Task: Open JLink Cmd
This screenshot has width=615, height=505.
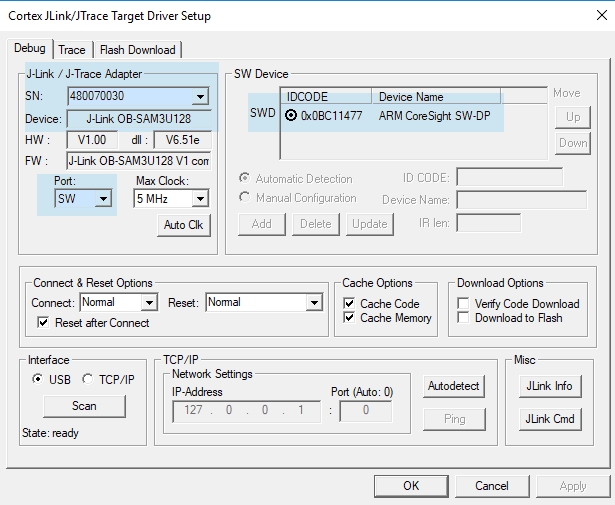Action: pyautogui.click(x=550, y=419)
